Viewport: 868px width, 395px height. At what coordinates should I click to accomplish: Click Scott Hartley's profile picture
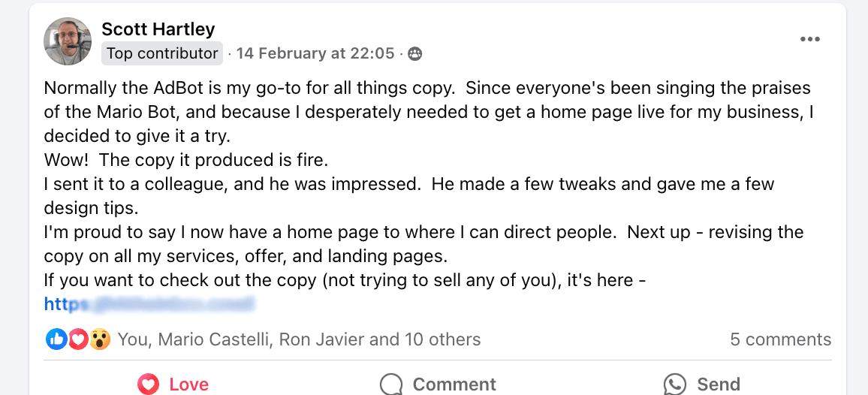coord(68,41)
